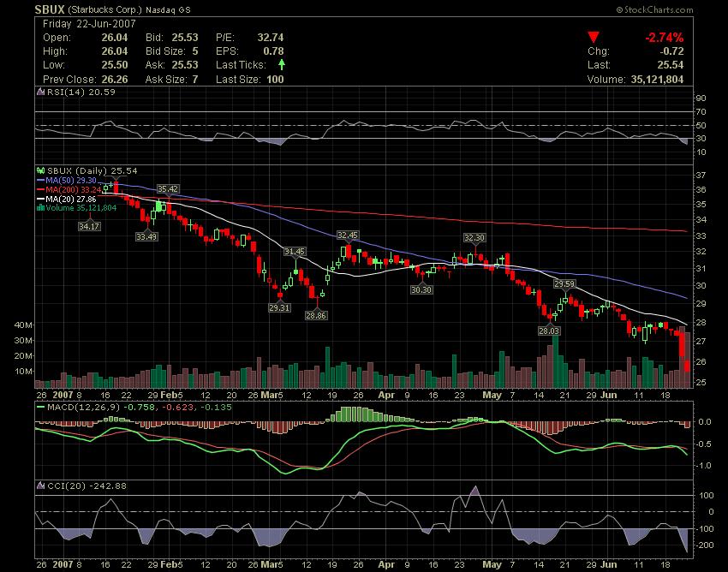
Task: Click the MACD(12,26,9) indicator label
Action: (84, 408)
